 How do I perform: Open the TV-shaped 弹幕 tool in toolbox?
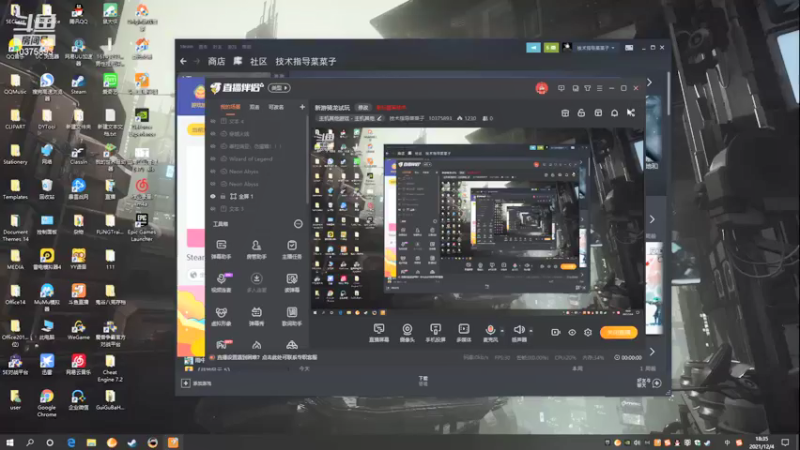point(256,316)
